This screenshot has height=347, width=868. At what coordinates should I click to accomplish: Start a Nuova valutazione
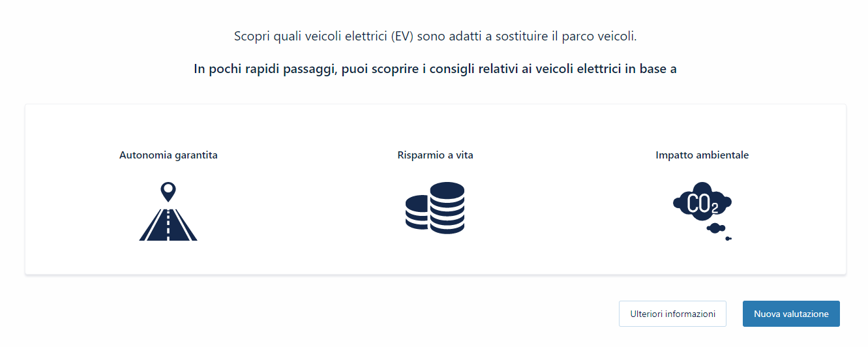(x=791, y=314)
